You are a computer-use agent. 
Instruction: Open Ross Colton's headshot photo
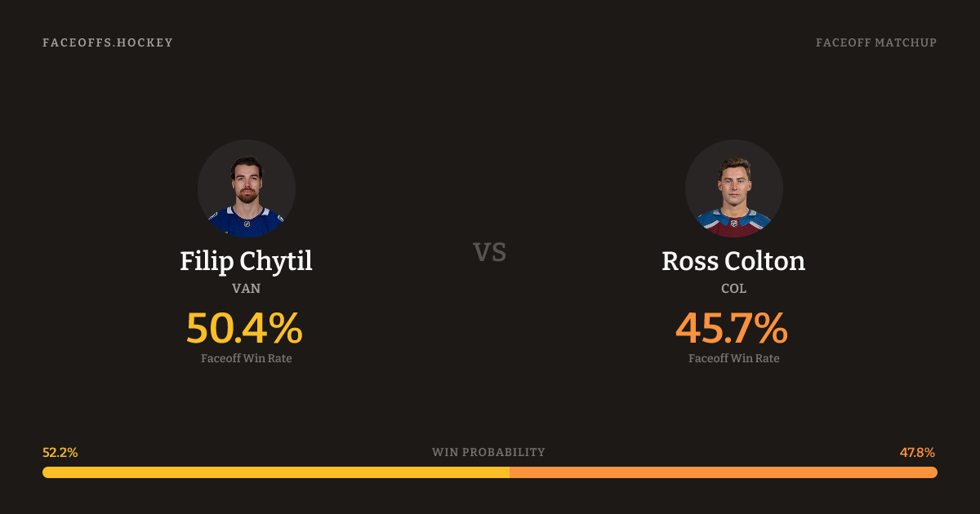click(x=733, y=188)
